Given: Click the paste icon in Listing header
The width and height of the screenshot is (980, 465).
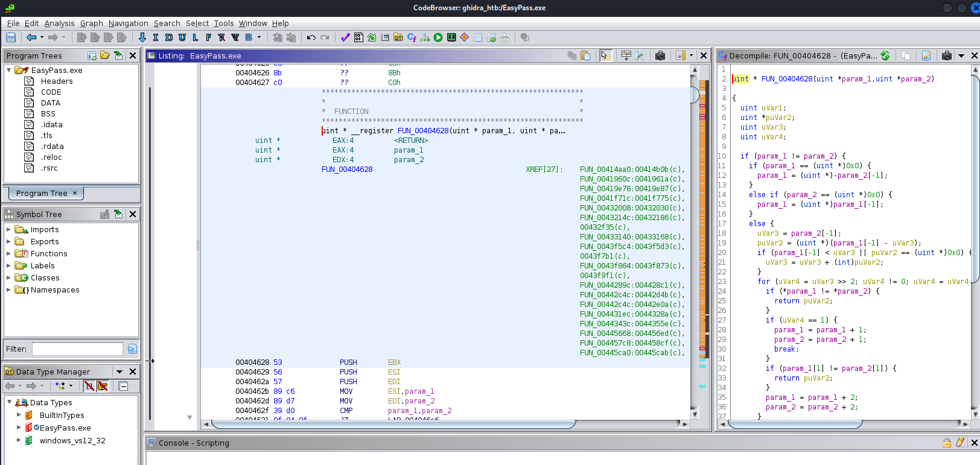Looking at the screenshot, I should tap(585, 55).
